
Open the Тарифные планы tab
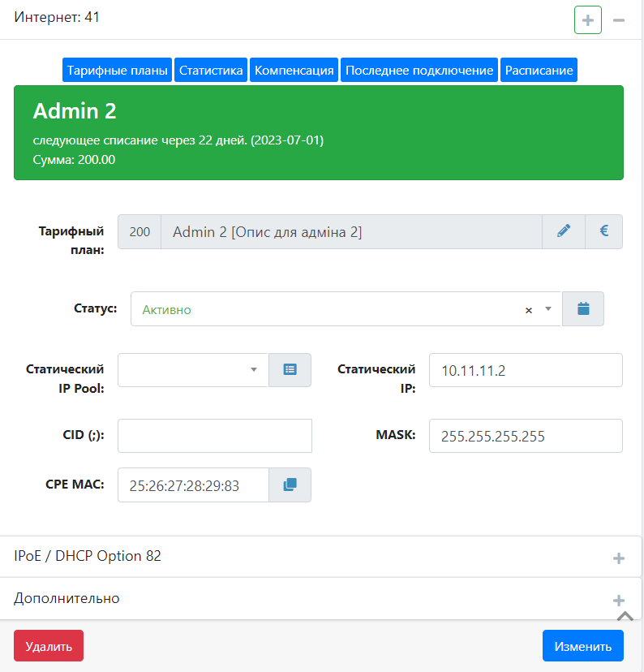[118, 71]
